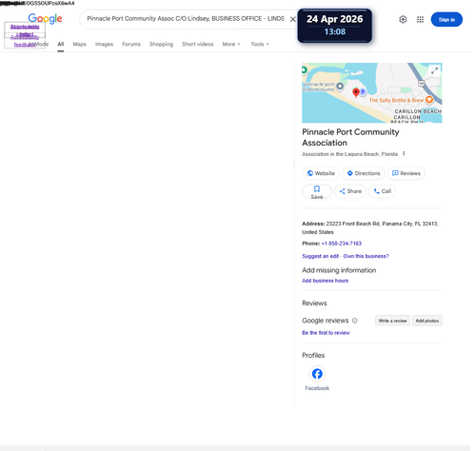Open more options beside Association subtitle
This screenshot has height=451, width=476.
tap(404, 153)
